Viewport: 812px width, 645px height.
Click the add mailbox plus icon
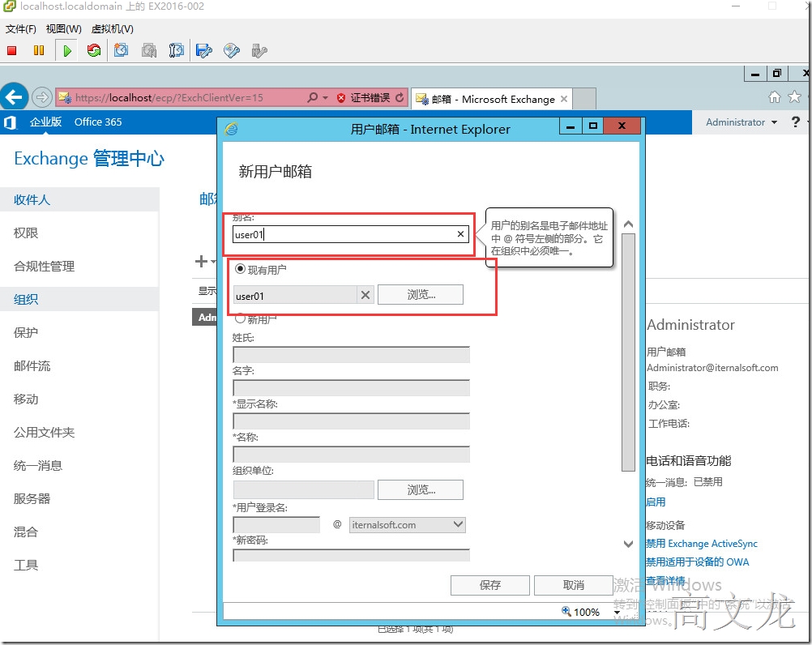(x=201, y=262)
